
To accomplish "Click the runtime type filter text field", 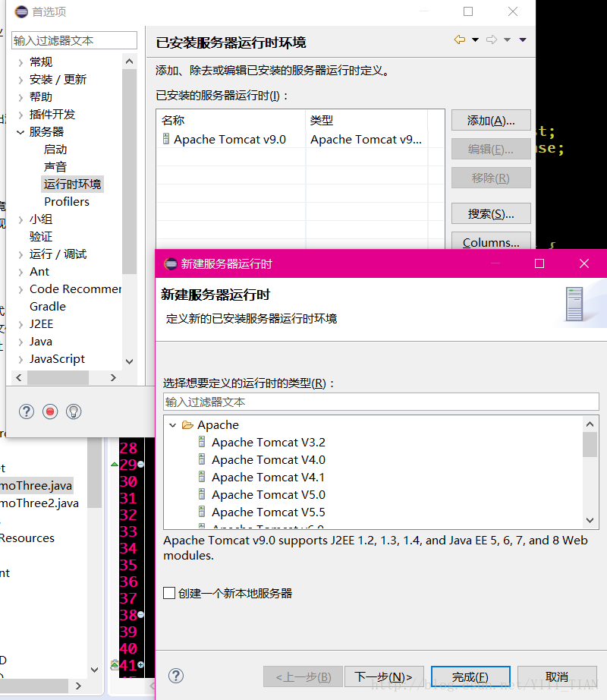I will (381, 402).
